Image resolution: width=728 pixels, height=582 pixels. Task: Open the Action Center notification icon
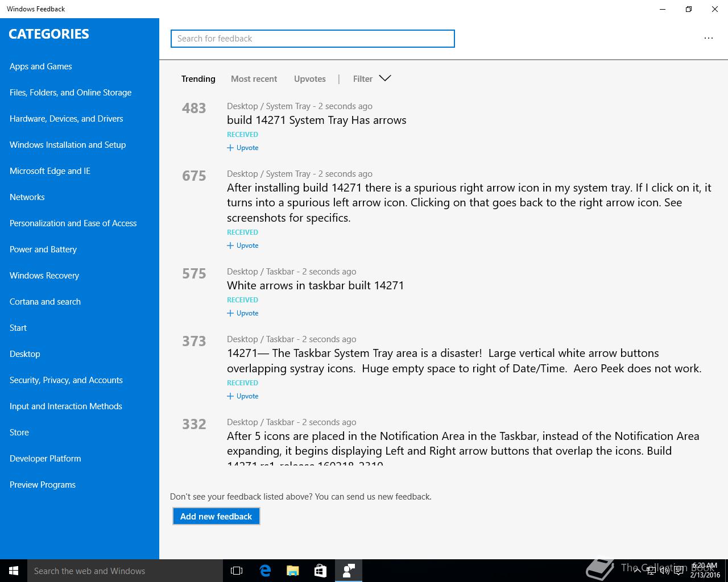point(679,571)
